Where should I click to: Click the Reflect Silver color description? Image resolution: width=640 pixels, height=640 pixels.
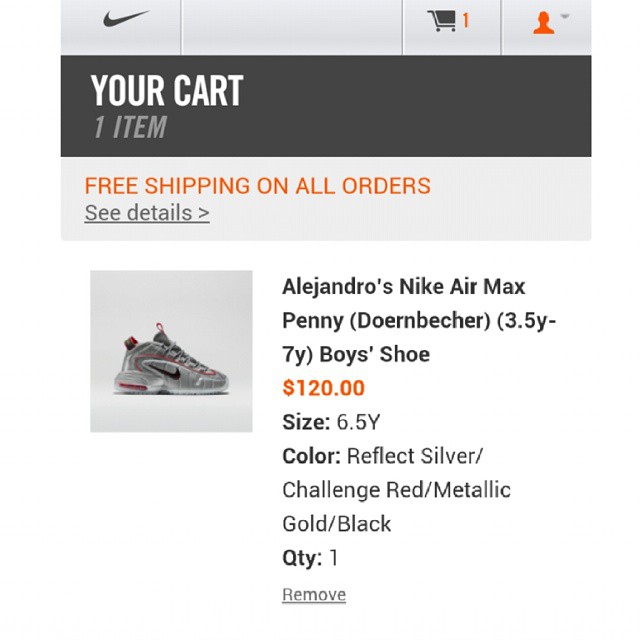coord(414,456)
